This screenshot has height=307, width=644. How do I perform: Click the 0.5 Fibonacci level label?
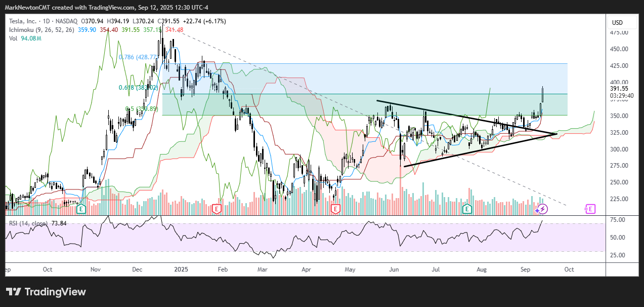[142, 109]
